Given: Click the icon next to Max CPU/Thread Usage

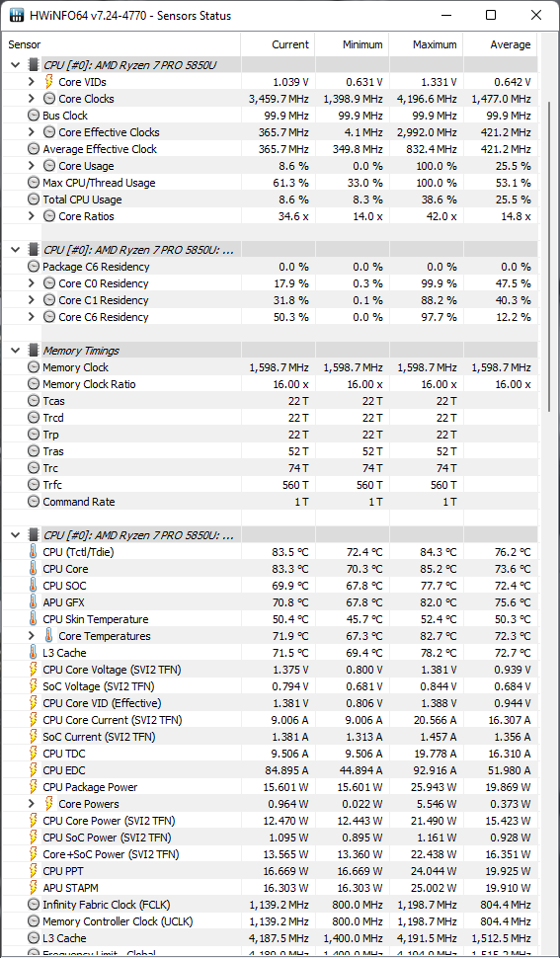Looking at the screenshot, I should tap(34, 183).
